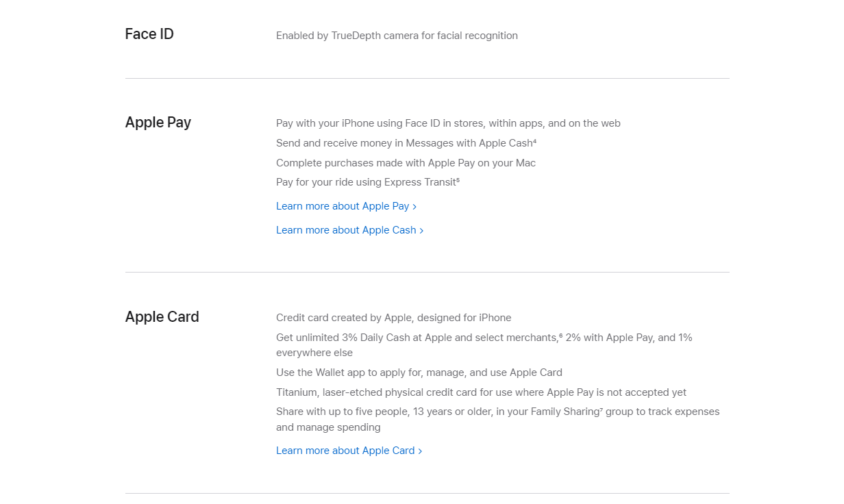
Task: Open the Learn more about Apple Cash link
Action: click(x=349, y=230)
